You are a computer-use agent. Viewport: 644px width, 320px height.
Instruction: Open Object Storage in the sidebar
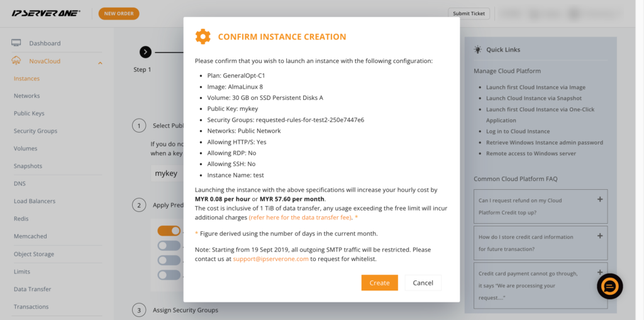[34, 254]
